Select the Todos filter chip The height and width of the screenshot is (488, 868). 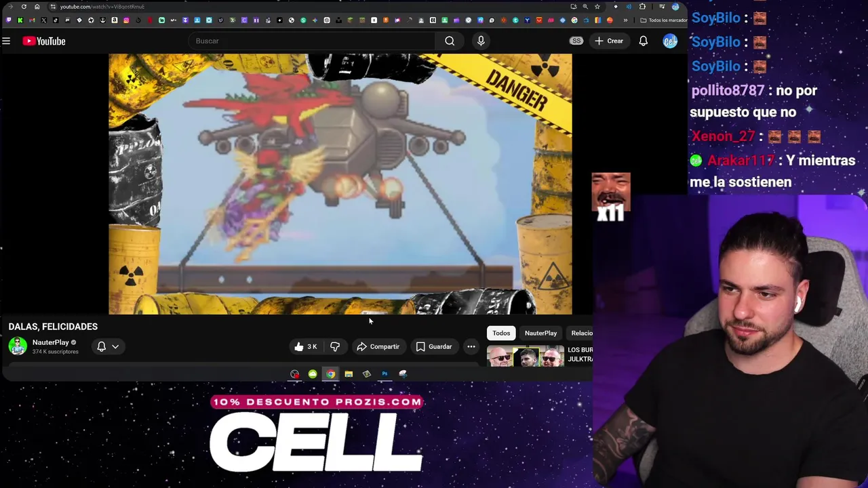coord(501,333)
